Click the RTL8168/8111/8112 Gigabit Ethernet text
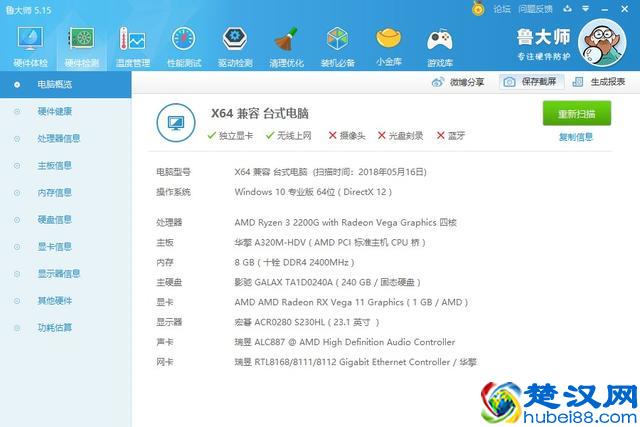Screen dimensions: 640x427 (355, 362)
